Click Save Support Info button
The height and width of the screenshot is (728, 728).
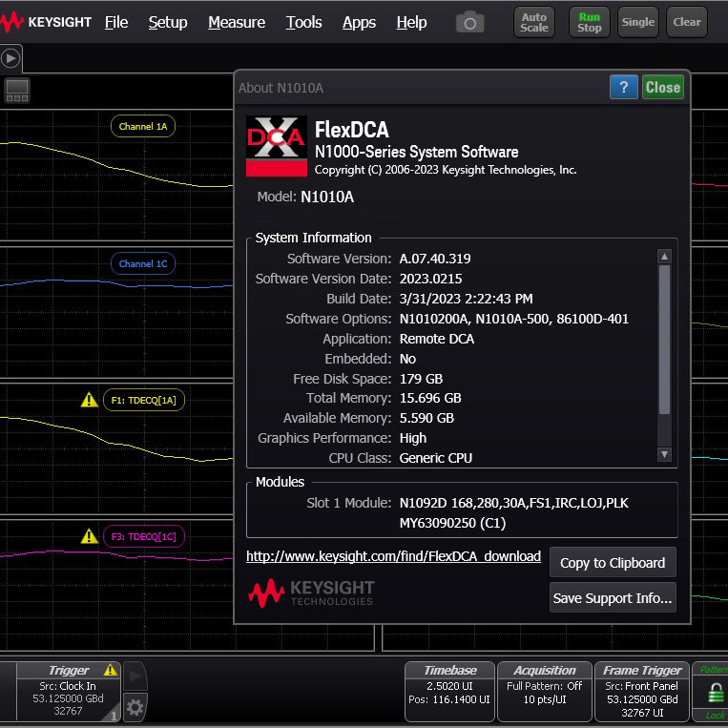[613, 598]
